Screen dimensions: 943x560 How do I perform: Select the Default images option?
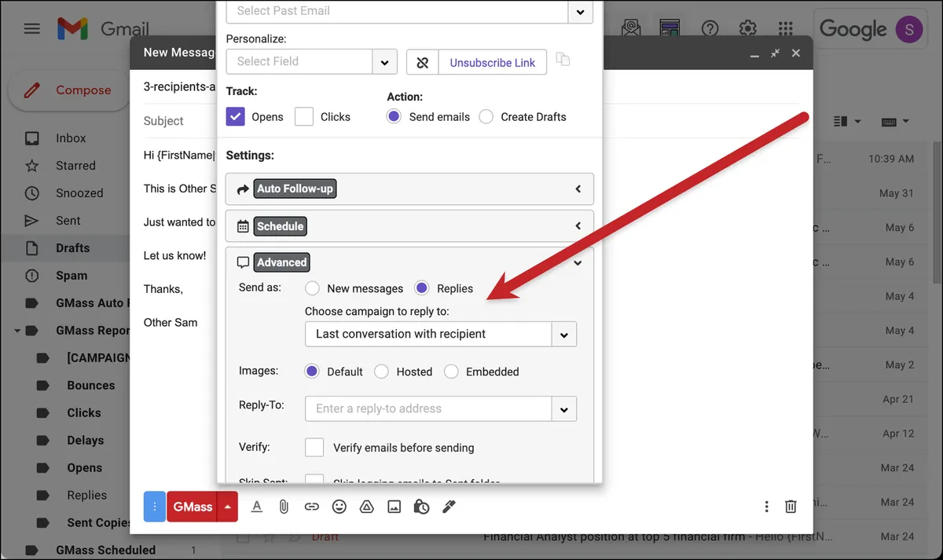[312, 372]
